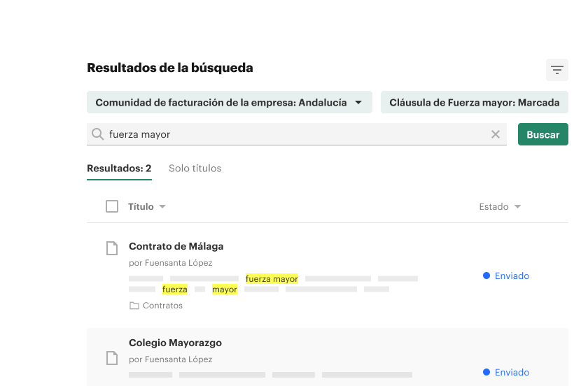Viewport: 588px width, 386px height.
Task: Open the Estado column dropdown
Action: point(517,206)
